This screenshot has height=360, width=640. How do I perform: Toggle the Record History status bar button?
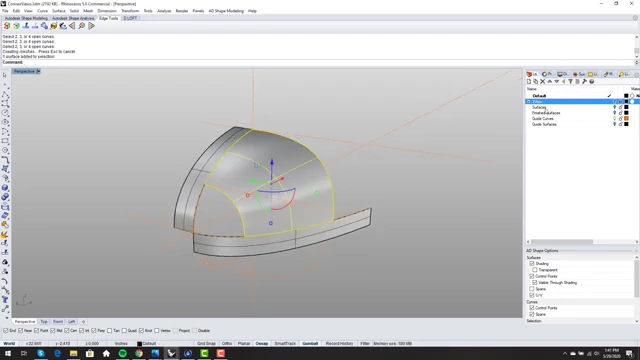coord(340,344)
